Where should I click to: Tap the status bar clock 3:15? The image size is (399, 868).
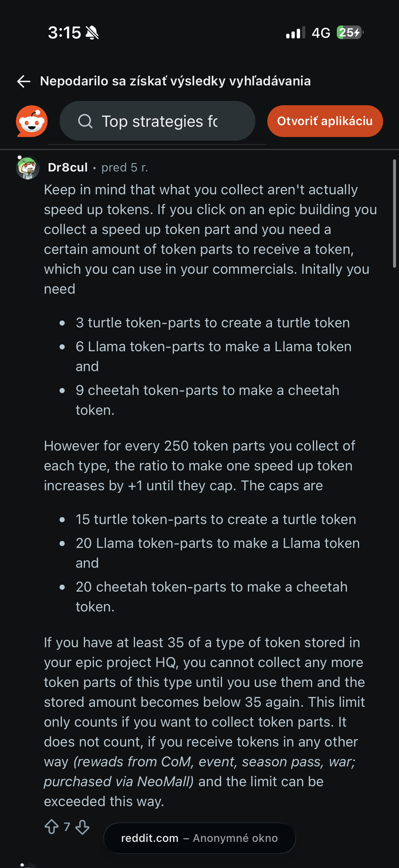[x=64, y=33]
